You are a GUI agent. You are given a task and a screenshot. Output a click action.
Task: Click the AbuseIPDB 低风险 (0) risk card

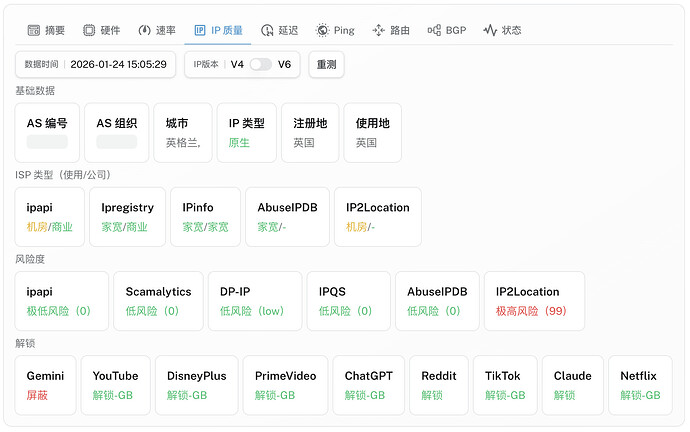point(437,301)
